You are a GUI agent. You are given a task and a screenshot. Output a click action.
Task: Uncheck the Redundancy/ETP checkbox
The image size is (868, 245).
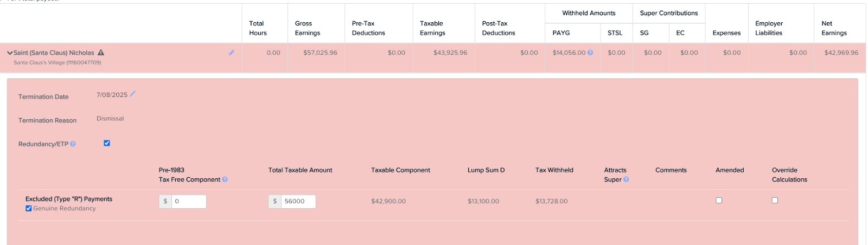107,143
